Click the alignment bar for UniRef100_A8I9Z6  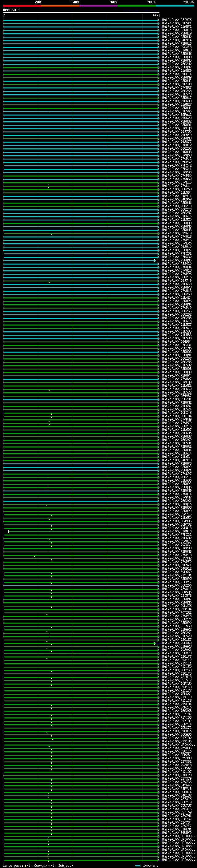[81, 20]
